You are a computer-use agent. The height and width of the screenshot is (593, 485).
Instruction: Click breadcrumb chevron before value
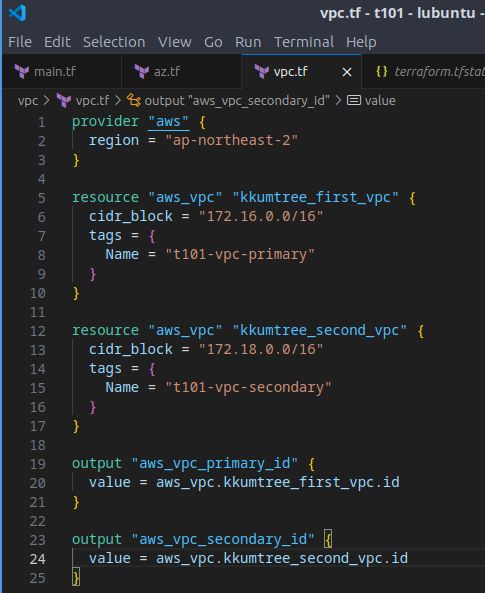click(338, 101)
